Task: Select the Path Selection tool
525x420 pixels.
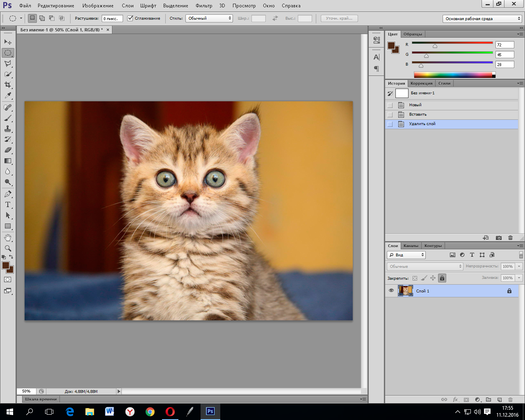Action: tap(8, 215)
